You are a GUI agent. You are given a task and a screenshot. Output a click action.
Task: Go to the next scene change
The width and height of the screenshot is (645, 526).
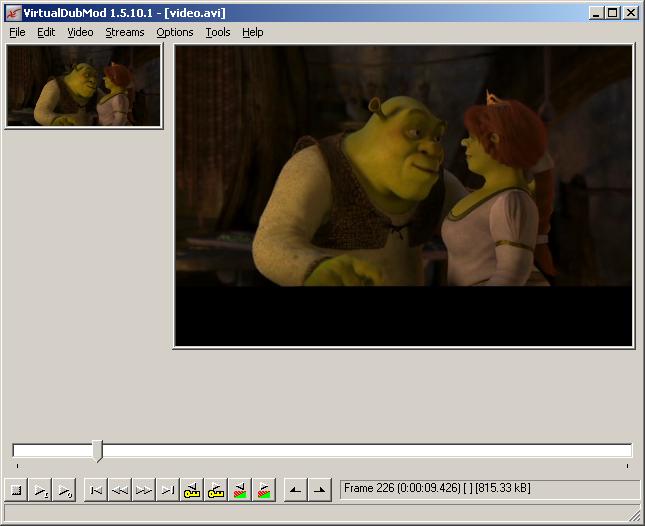coord(264,490)
